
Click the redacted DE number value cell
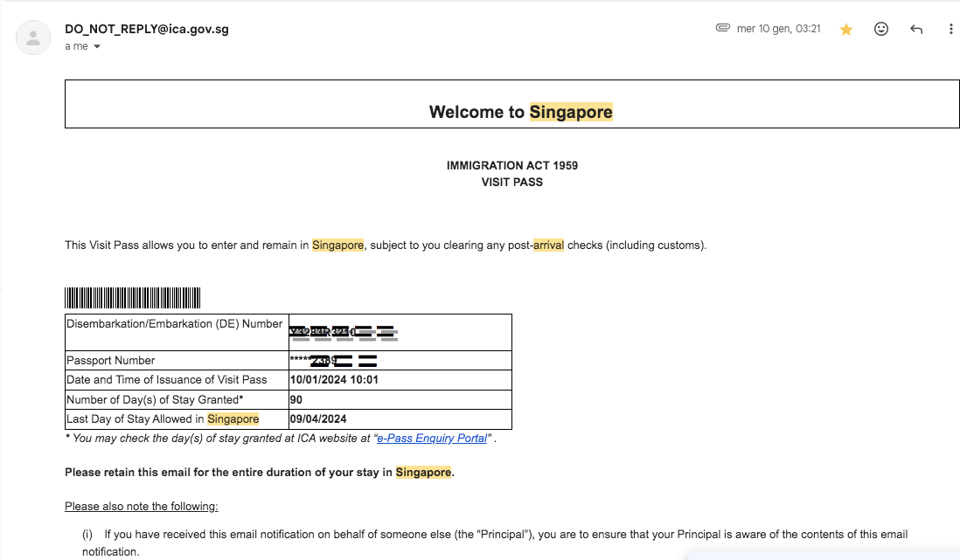point(400,332)
